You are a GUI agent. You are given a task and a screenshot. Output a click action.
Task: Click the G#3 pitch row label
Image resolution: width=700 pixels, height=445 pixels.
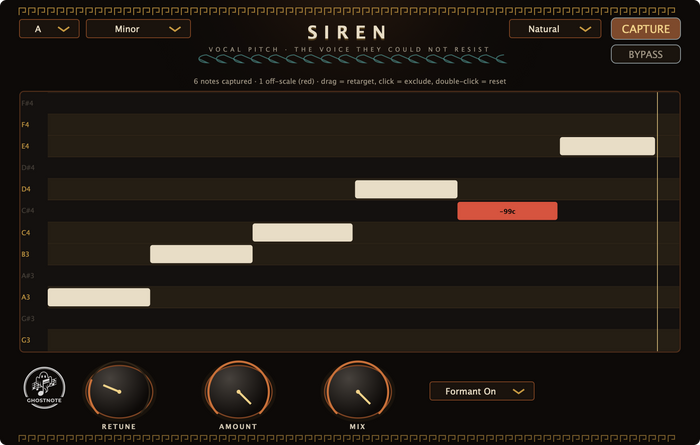tap(28, 318)
